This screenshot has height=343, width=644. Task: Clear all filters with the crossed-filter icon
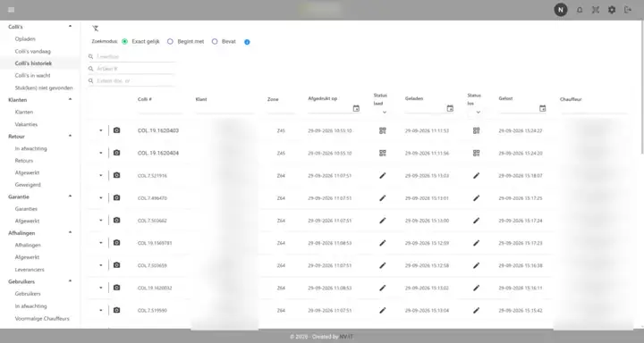point(96,29)
